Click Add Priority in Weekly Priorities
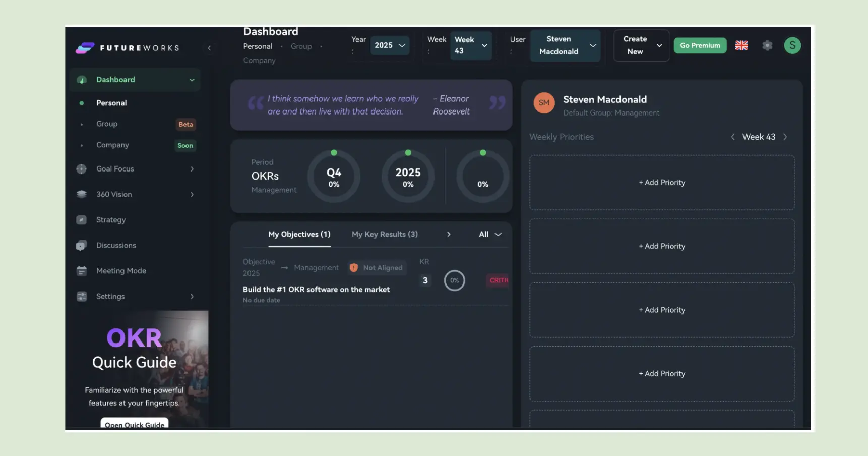The image size is (868, 456). [x=661, y=183]
